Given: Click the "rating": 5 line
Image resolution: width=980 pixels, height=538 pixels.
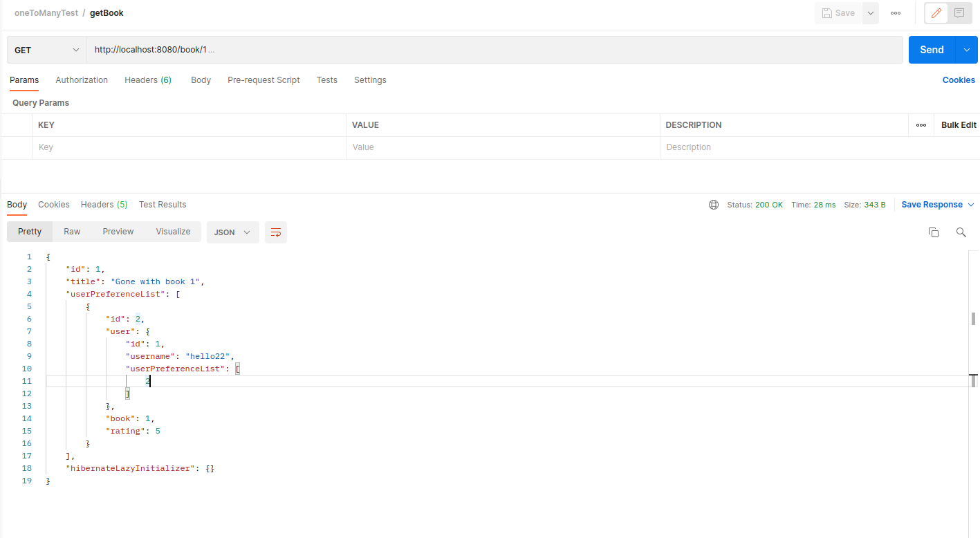Looking at the screenshot, I should pyautogui.click(x=133, y=431).
